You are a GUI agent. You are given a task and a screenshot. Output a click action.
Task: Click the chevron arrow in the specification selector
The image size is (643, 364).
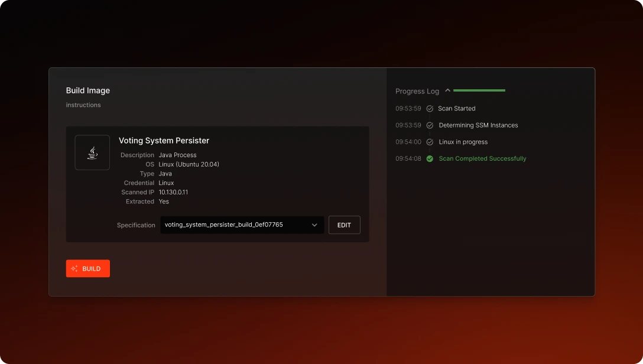314,225
